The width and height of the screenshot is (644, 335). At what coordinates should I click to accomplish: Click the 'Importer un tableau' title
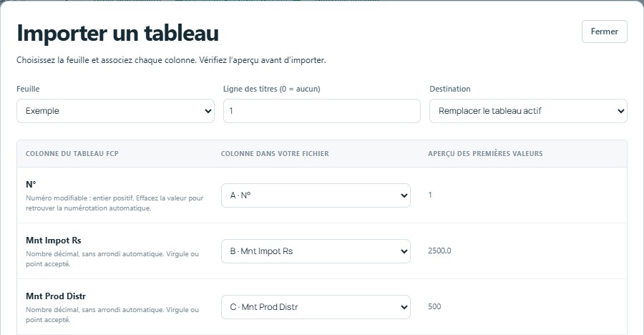(x=117, y=33)
